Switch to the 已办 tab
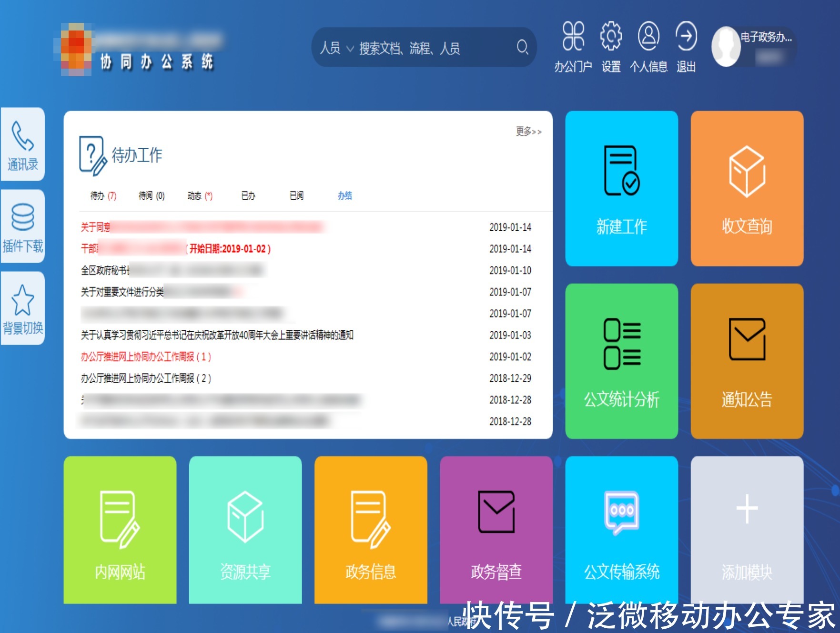The width and height of the screenshot is (840, 633). click(x=248, y=196)
